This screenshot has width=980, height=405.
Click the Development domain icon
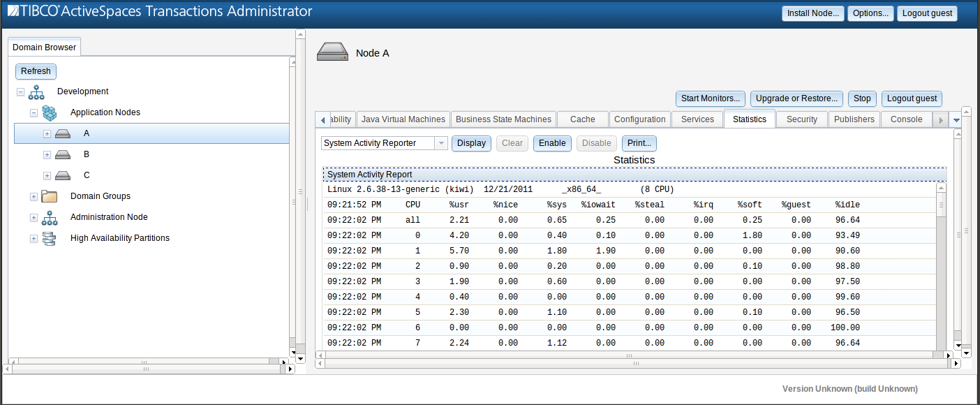click(x=36, y=91)
